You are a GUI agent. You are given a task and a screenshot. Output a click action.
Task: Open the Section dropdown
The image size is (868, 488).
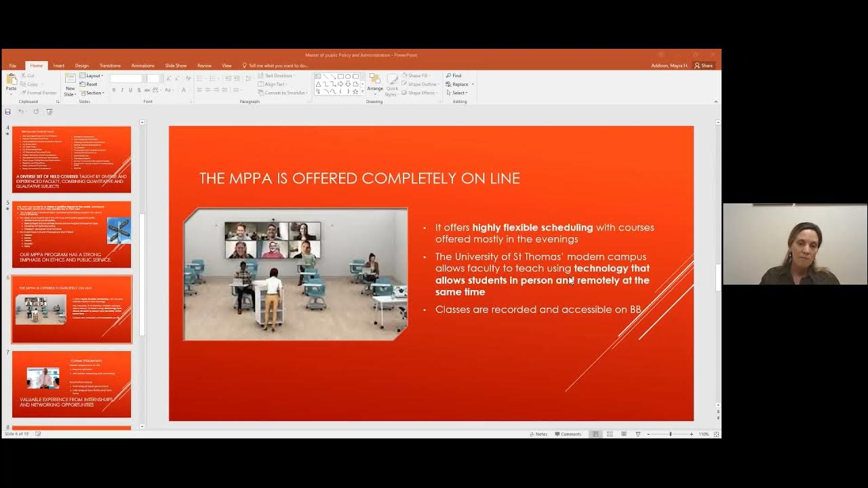tap(92, 93)
